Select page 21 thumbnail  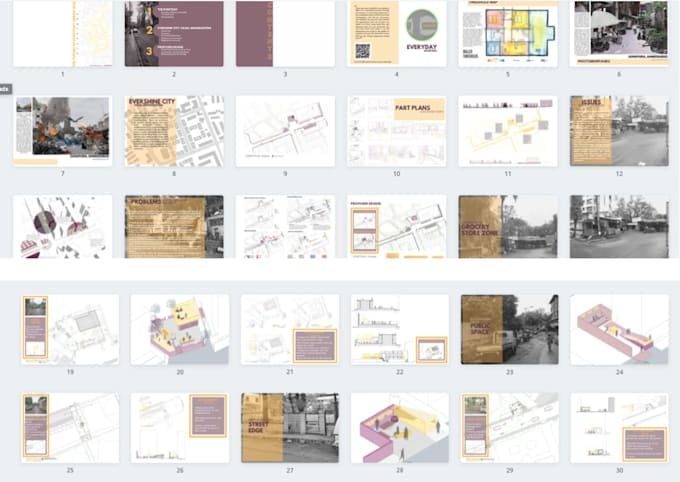(x=290, y=329)
